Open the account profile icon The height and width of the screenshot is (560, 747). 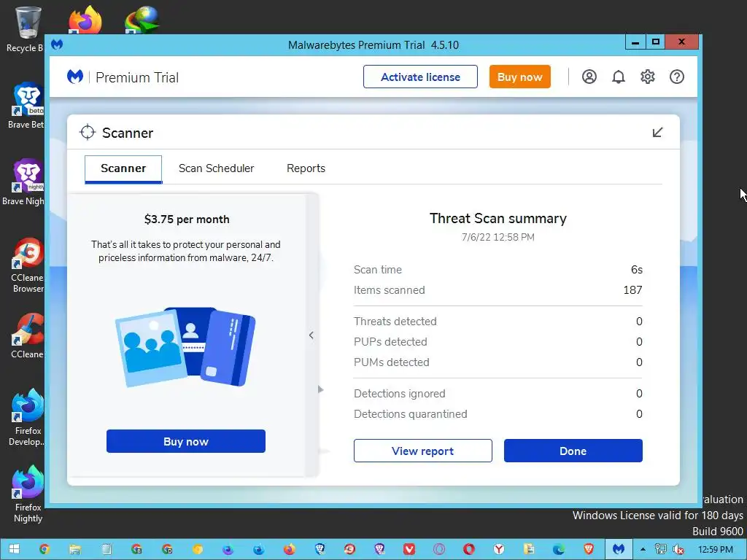coord(589,77)
